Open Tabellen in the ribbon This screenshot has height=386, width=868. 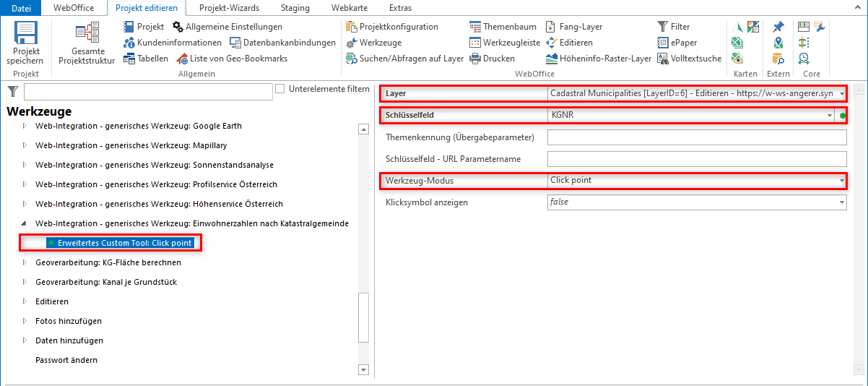(146, 59)
